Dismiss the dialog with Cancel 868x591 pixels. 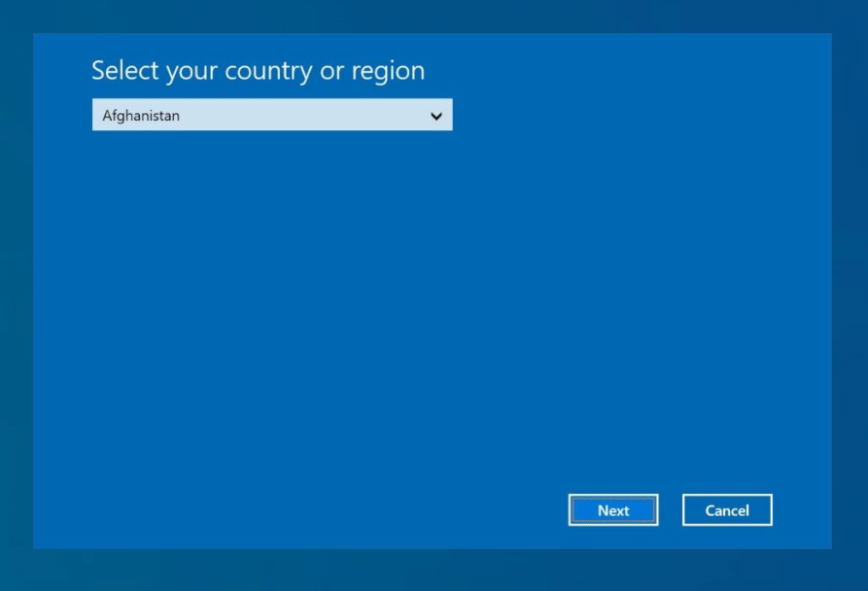726,510
